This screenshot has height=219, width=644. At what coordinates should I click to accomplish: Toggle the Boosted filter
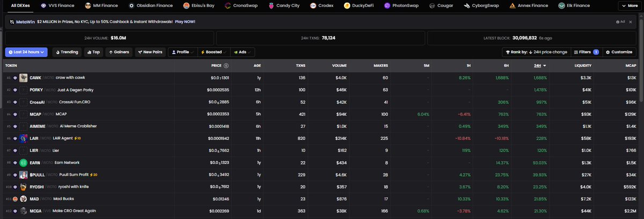[214, 52]
